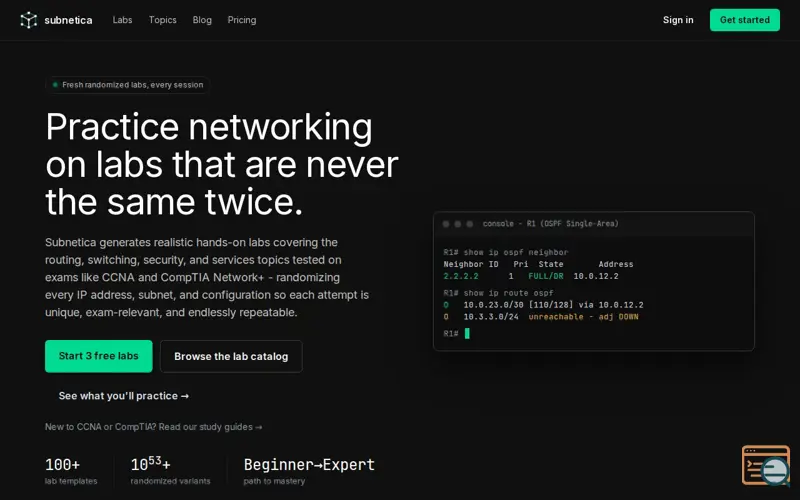Start 3 free labs button
800x500 pixels.
tap(98, 356)
